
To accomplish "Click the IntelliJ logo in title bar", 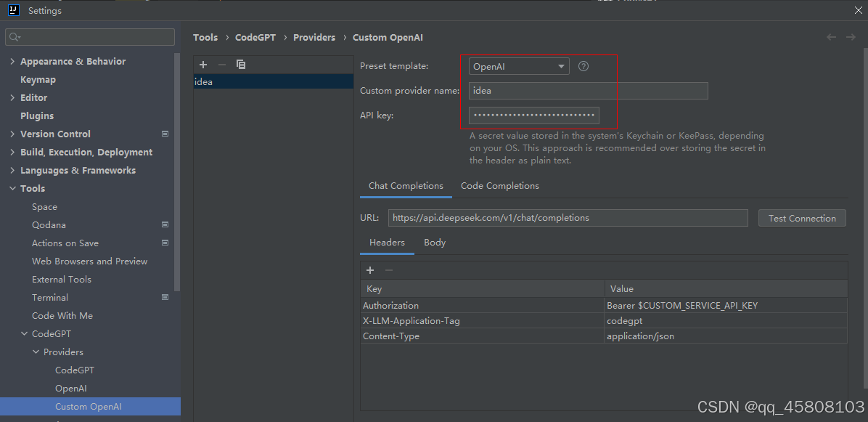I will 14,10.
